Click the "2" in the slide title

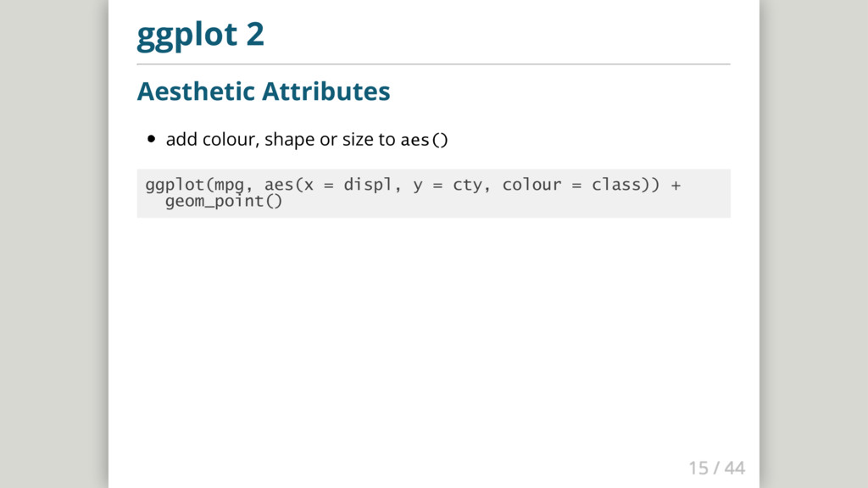(255, 36)
